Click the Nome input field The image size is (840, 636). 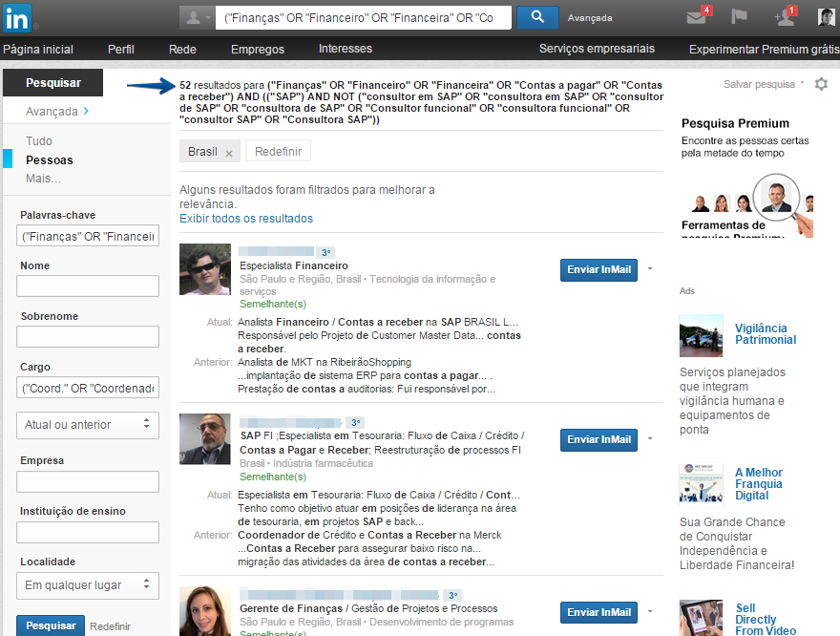(x=88, y=286)
